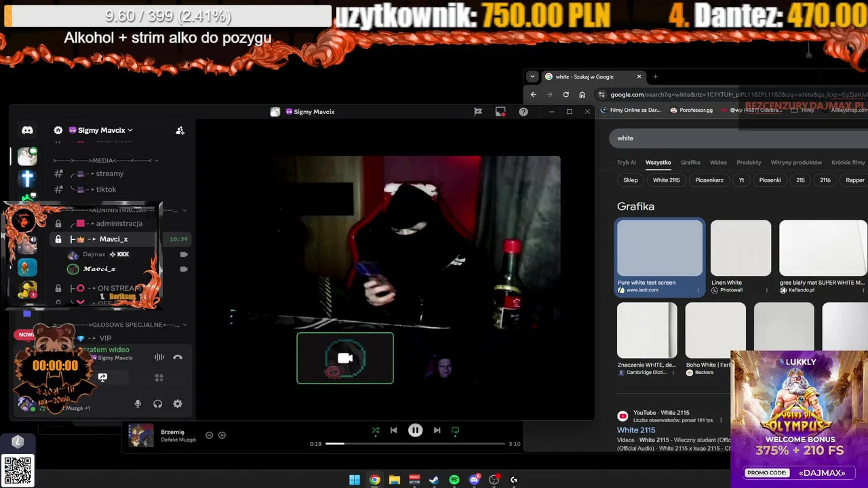Switch to Witryny produktów tab
Image resolution: width=868 pixels, height=488 pixels.
point(796,163)
